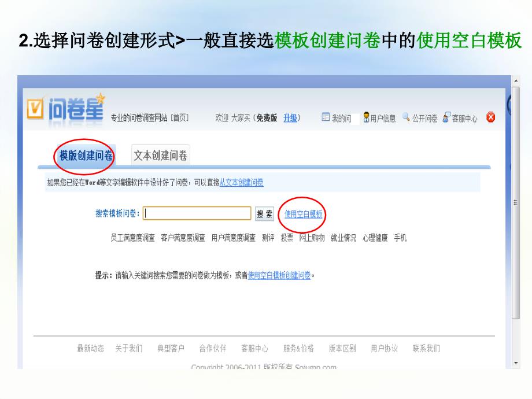Open the 首页 link
Screen dimensions: 532x399
(x=179, y=118)
